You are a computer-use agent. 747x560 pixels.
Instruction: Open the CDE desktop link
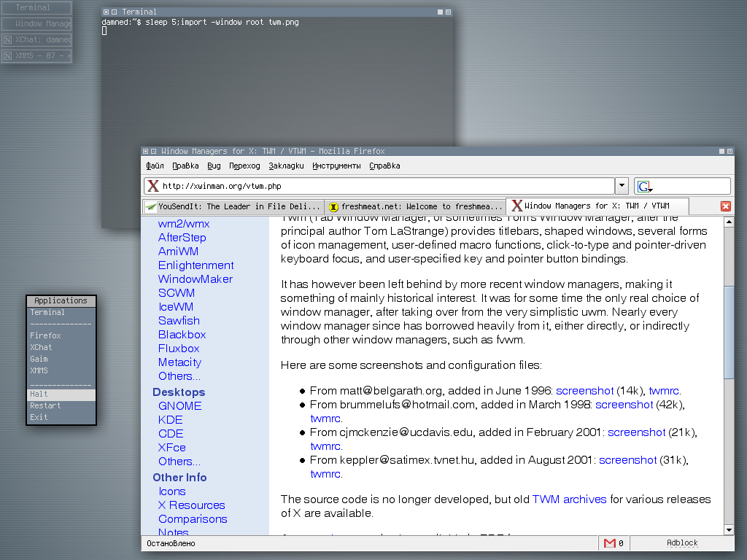click(x=171, y=434)
